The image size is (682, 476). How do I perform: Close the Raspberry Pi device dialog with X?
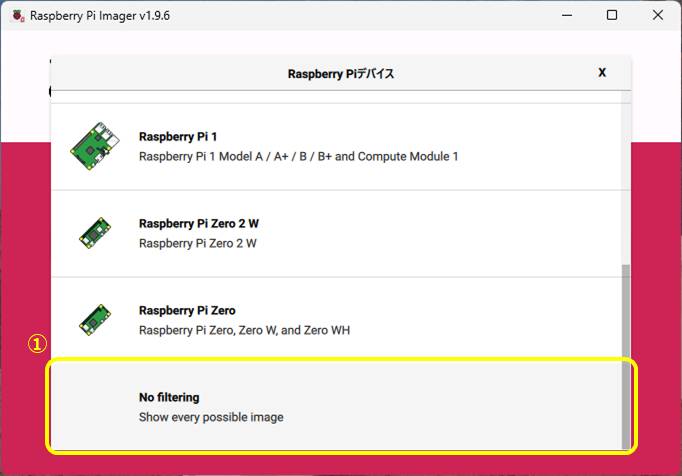(x=602, y=73)
